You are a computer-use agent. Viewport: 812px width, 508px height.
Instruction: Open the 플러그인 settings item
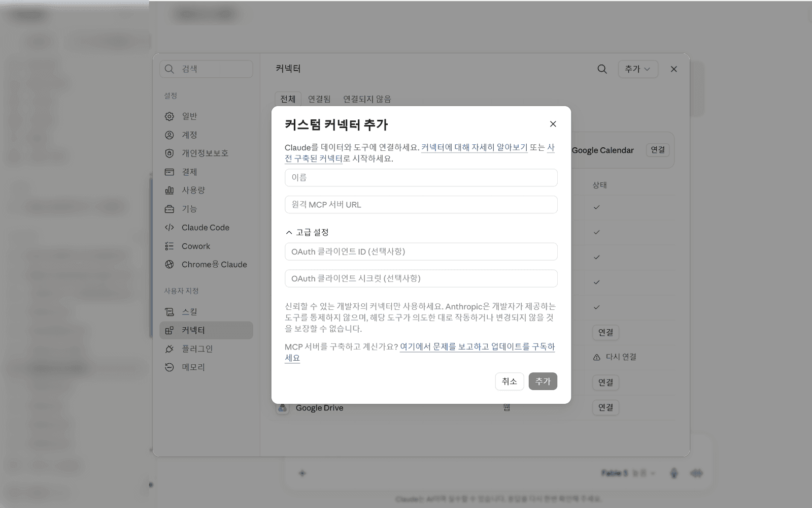click(x=206, y=349)
